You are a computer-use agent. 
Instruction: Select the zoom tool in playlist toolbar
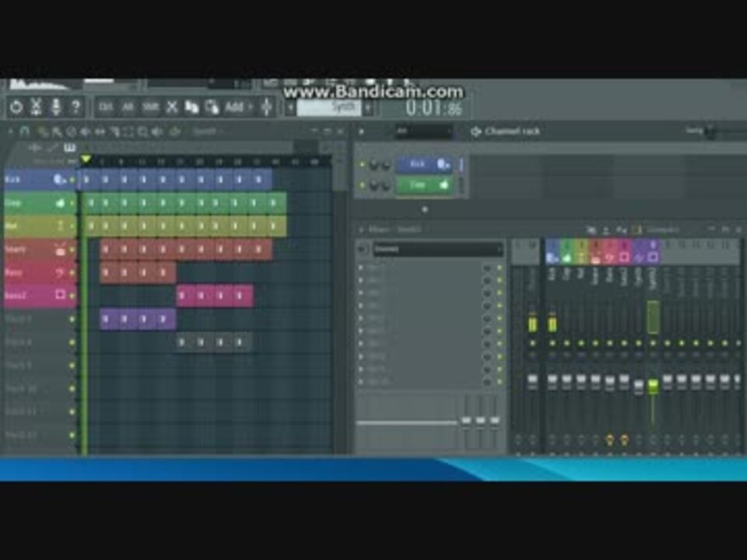point(142,132)
